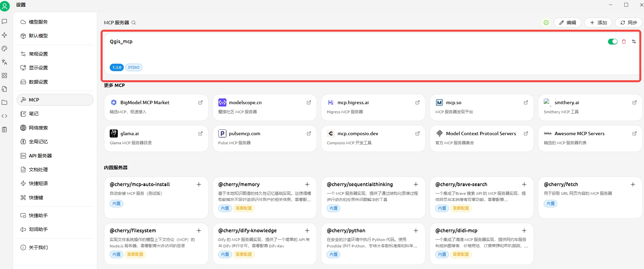Screen dimensions: 644x269
Task: Open 笔记 settings section
Action: coord(55,114)
